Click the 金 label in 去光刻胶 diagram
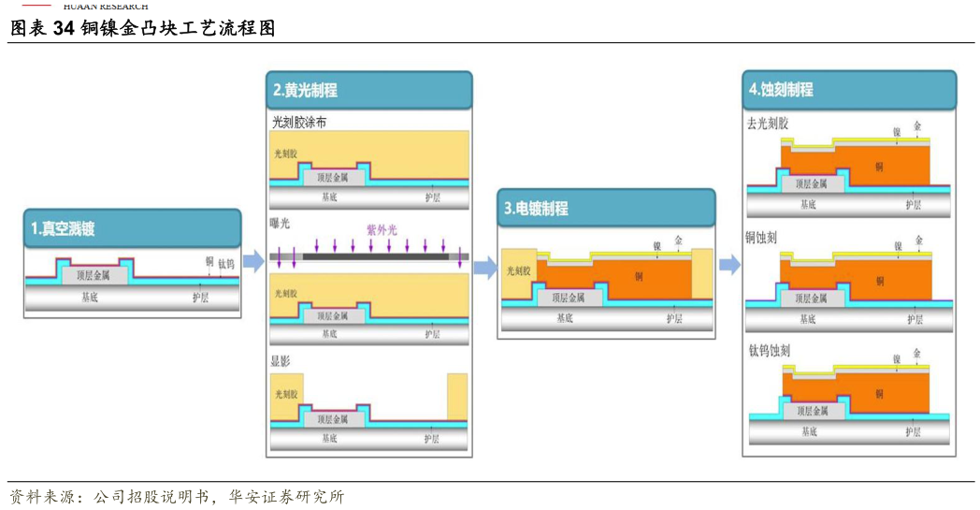This screenshot has height=510, width=980. coord(917,125)
